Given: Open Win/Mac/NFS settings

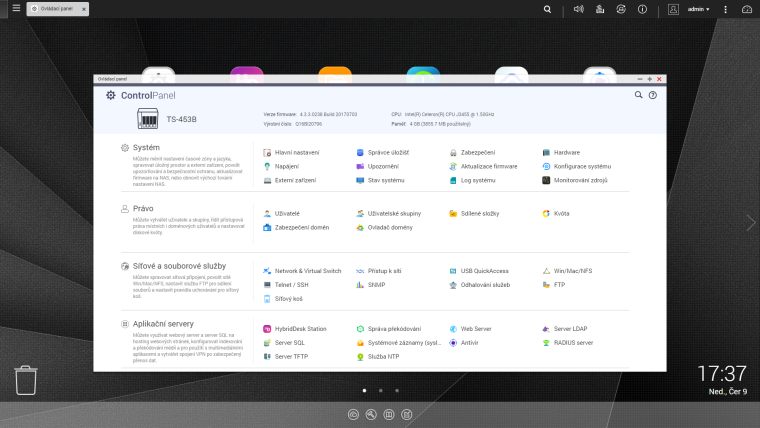Looking at the screenshot, I should click(x=568, y=271).
